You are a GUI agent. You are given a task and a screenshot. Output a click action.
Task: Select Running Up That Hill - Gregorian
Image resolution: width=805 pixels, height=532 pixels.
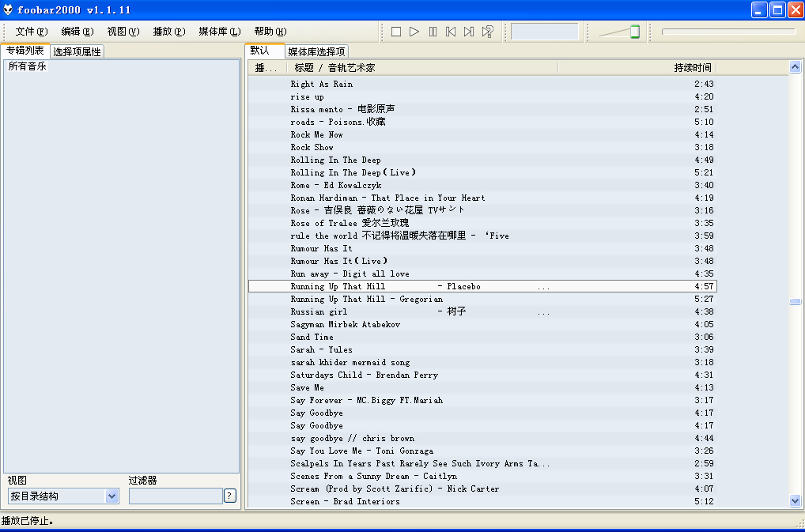[x=482, y=299]
